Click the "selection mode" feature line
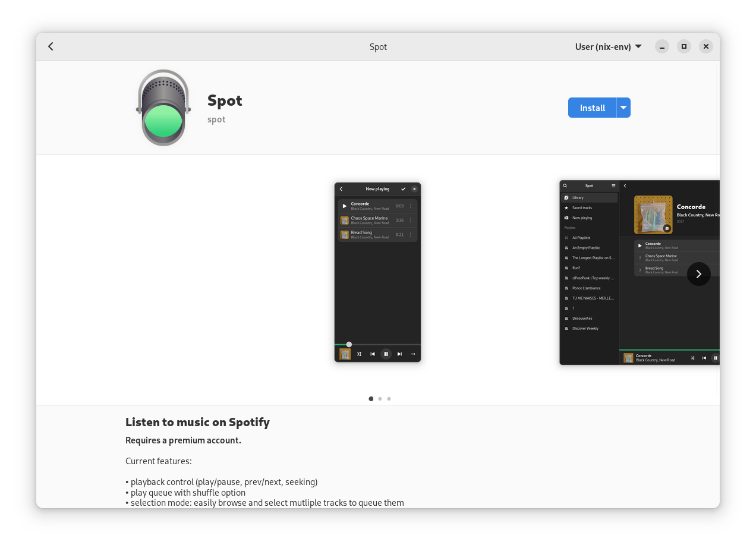This screenshot has height=548, width=756. 264,503
